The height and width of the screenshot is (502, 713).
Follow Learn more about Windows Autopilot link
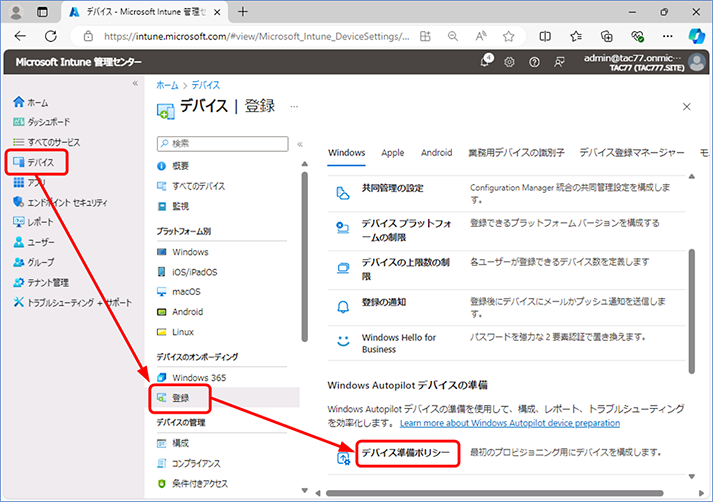(510, 423)
